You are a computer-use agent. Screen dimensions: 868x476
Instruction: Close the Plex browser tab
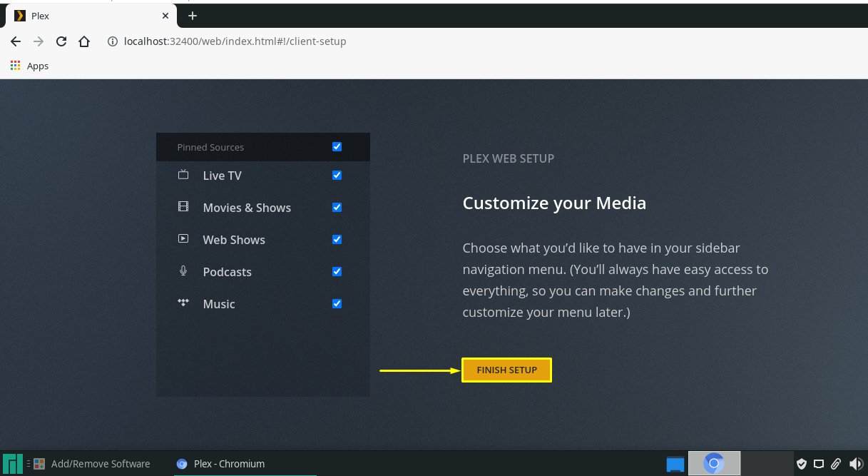(165, 16)
